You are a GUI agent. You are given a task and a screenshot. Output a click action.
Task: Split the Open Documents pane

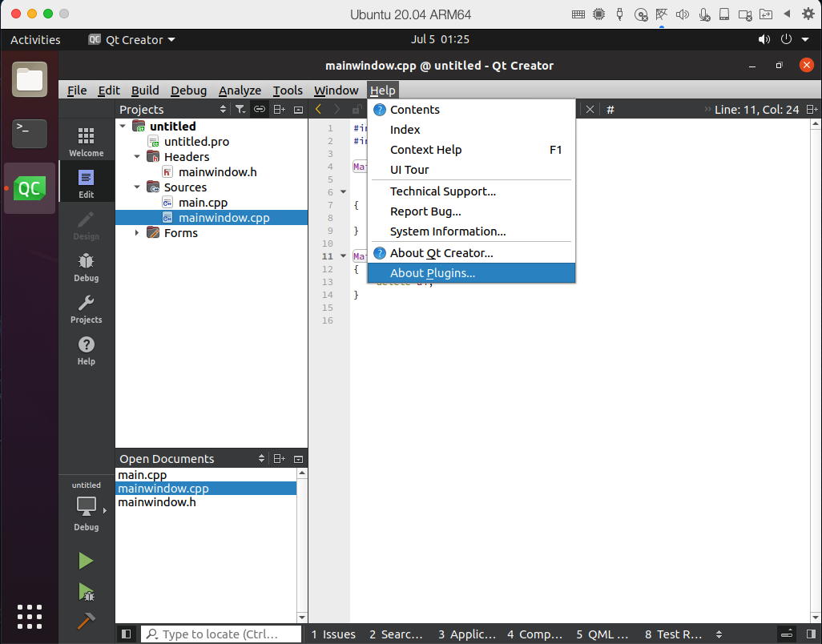(x=280, y=459)
